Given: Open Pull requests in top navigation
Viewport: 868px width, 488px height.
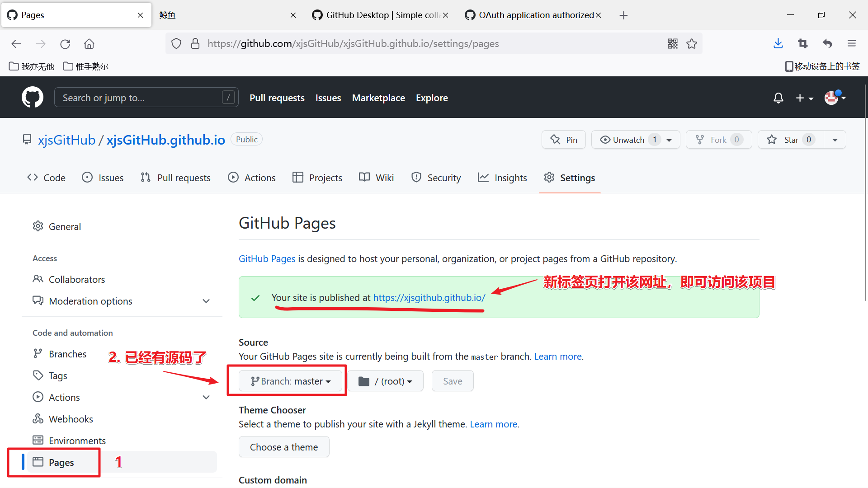Looking at the screenshot, I should pos(277,98).
